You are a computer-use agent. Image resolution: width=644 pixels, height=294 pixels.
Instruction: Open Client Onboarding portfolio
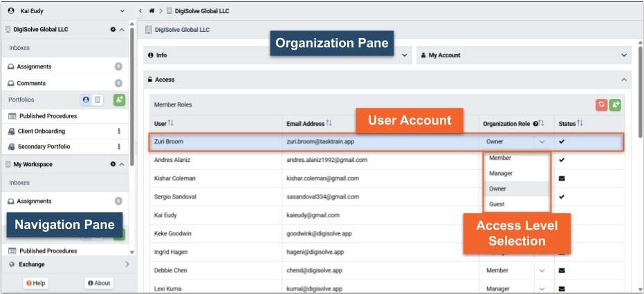click(42, 131)
